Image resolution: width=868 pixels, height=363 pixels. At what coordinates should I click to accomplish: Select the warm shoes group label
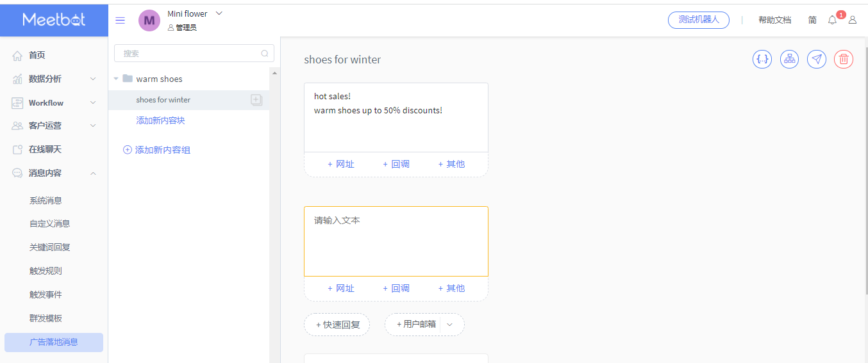159,79
